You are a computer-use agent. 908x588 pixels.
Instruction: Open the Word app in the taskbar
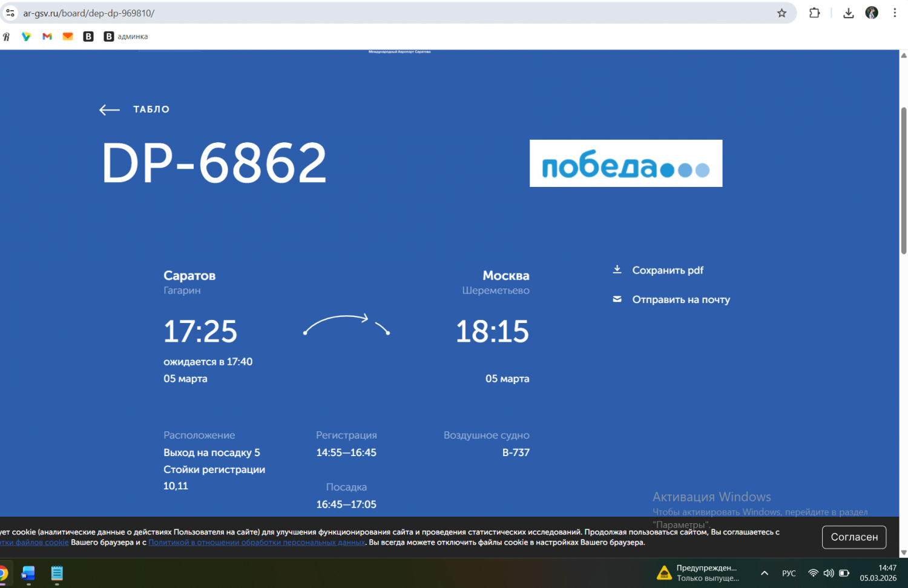click(x=28, y=573)
